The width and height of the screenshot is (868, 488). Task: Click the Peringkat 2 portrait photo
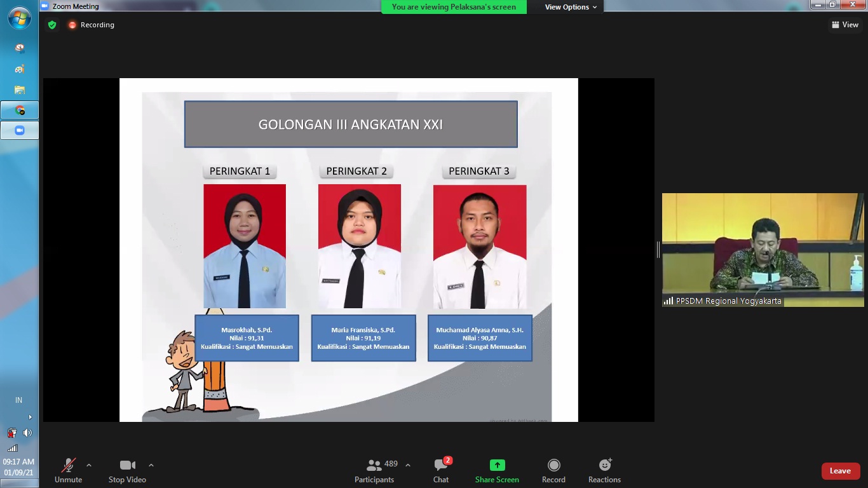360,247
